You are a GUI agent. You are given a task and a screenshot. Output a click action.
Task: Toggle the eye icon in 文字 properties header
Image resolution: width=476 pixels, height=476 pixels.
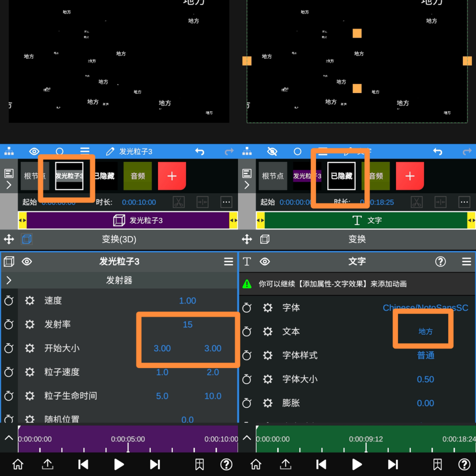pyautogui.click(x=265, y=262)
